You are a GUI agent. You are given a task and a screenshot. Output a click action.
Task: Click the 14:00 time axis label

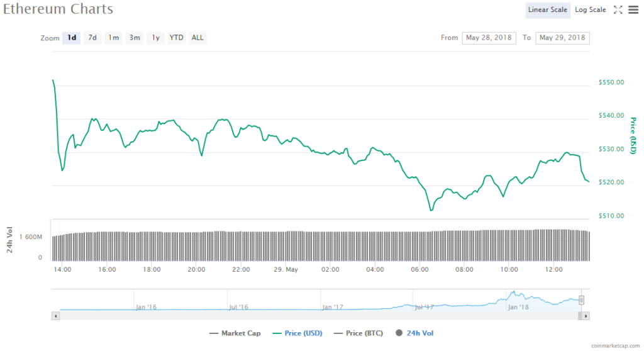tap(62, 270)
